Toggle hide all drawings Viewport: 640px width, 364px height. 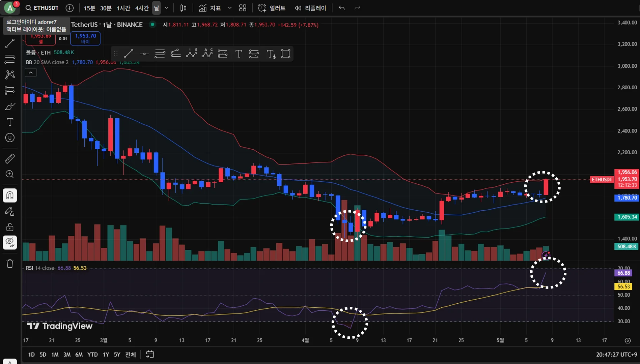pyautogui.click(x=10, y=243)
